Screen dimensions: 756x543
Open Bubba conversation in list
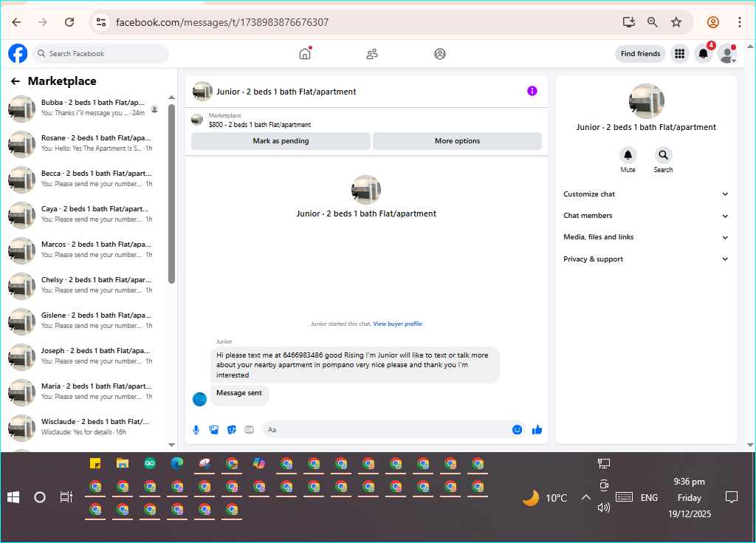83,108
